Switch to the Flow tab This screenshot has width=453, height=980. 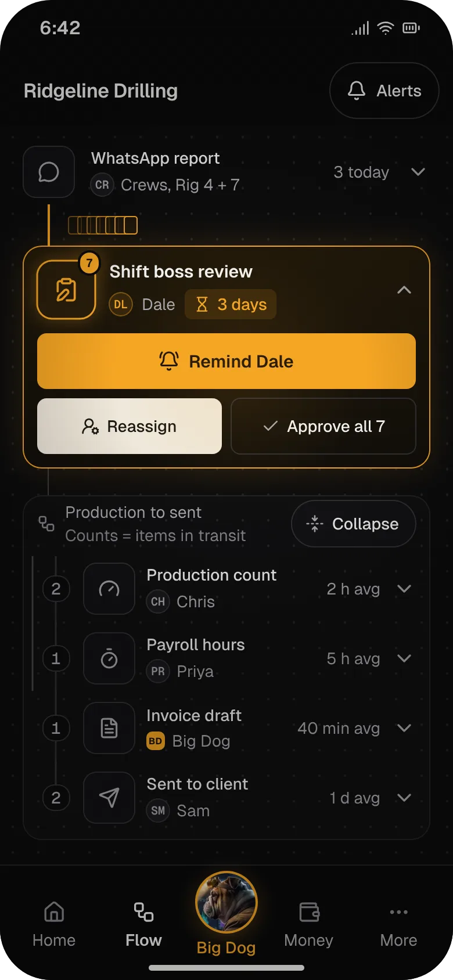point(143,924)
